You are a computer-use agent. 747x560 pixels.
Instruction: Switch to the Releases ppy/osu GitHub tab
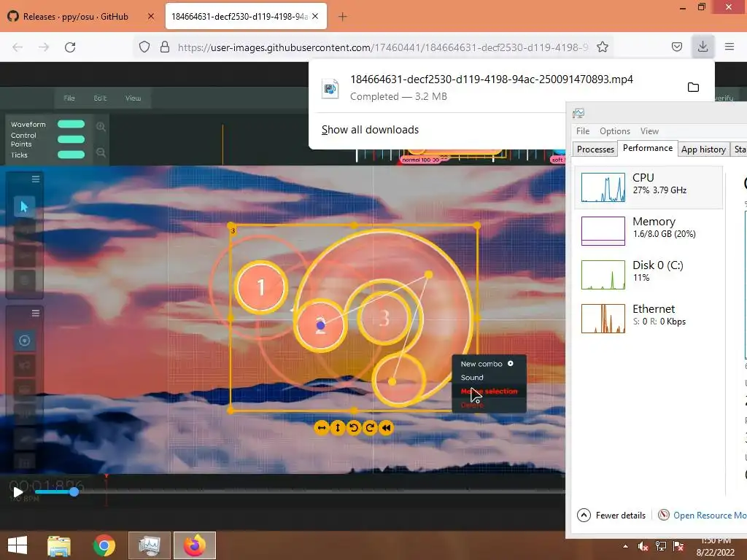[x=76, y=17]
